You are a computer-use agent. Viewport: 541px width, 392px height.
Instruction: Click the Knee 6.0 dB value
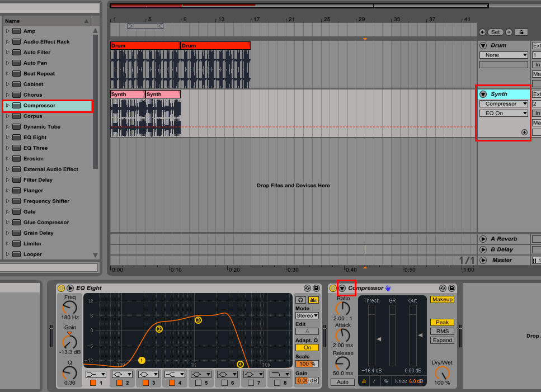tap(416, 381)
